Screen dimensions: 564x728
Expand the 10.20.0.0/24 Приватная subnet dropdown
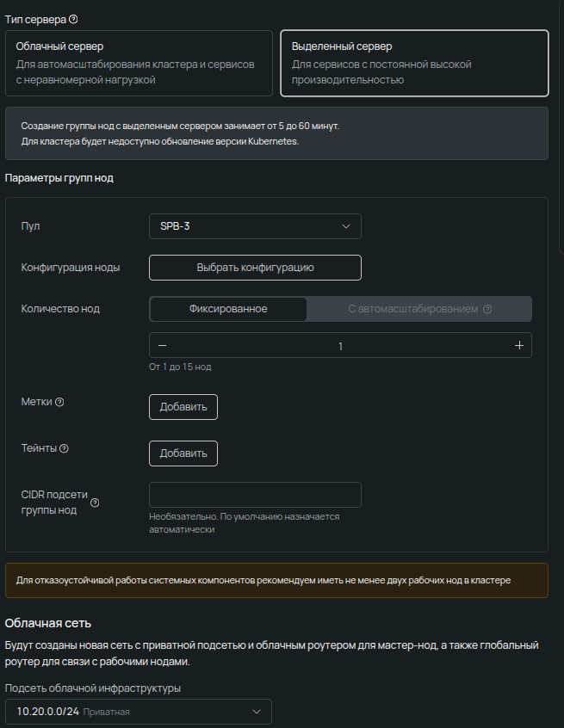[x=138, y=712]
